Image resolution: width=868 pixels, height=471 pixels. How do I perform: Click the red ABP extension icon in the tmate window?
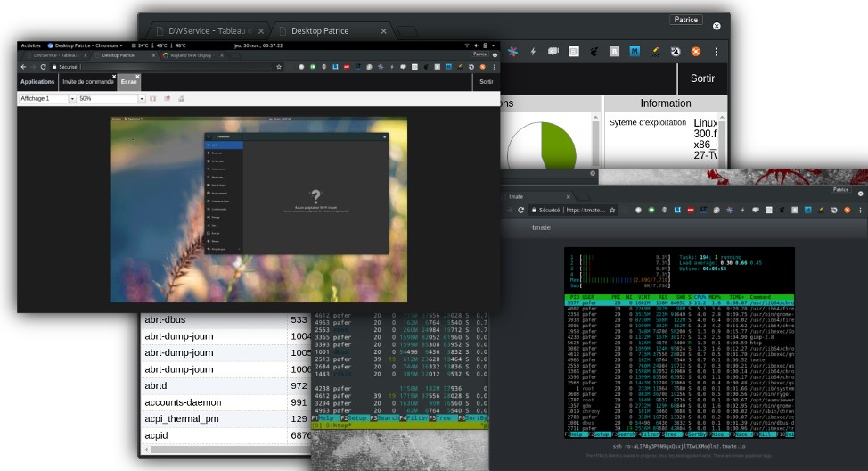(x=691, y=210)
